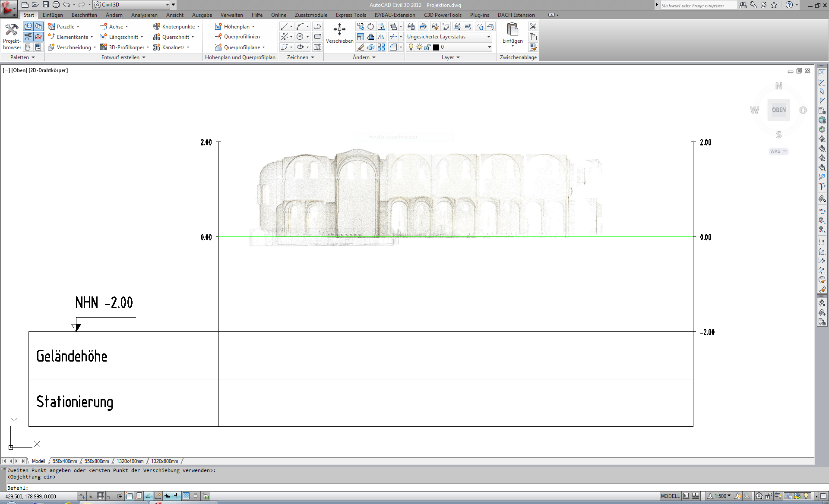Screen dimensions: 829x504
Task: Open the Beschriften ribbon tab
Action: (x=84, y=15)
